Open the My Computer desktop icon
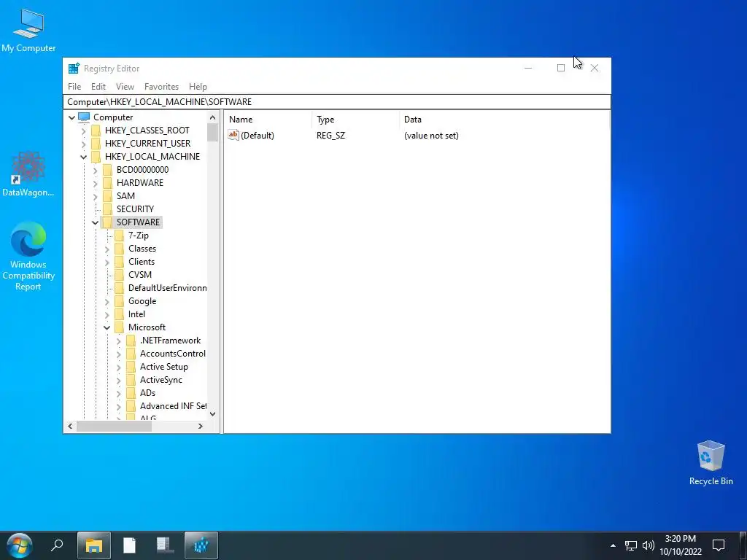The width and height of the screenshot is (747, 560). point(28,31)
